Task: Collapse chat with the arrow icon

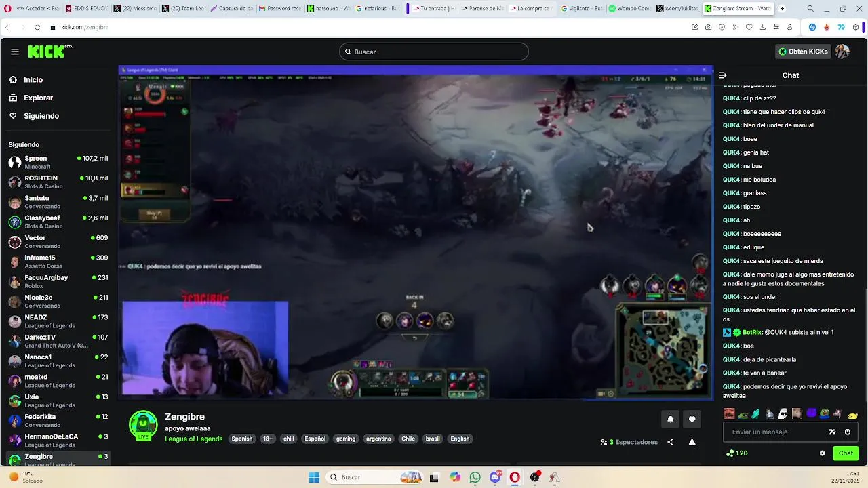Action: (723, 75)
